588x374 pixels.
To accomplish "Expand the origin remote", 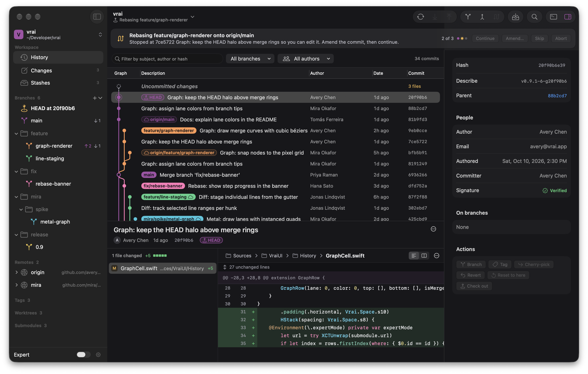I will [x=16, y=272].
